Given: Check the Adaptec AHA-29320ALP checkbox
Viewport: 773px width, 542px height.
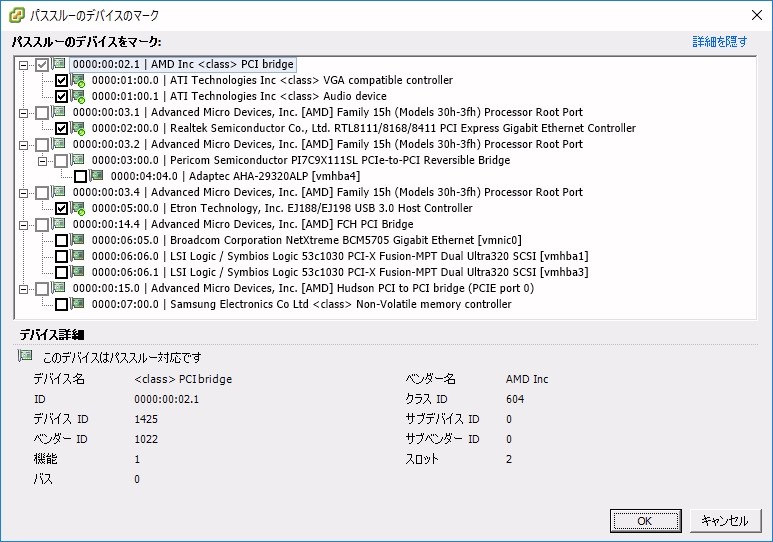Looking at the screenshot, I should click(x=80, y=176).
